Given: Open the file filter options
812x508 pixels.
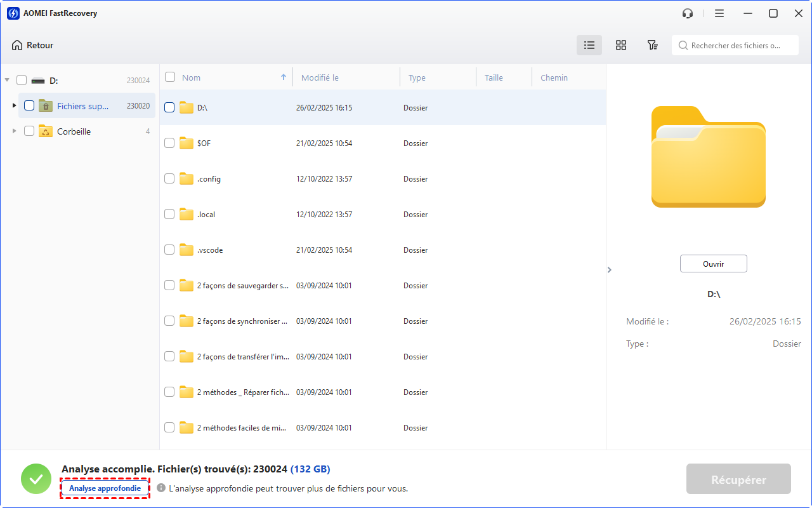Looking at the screenshot, I should tap(652, 45).
